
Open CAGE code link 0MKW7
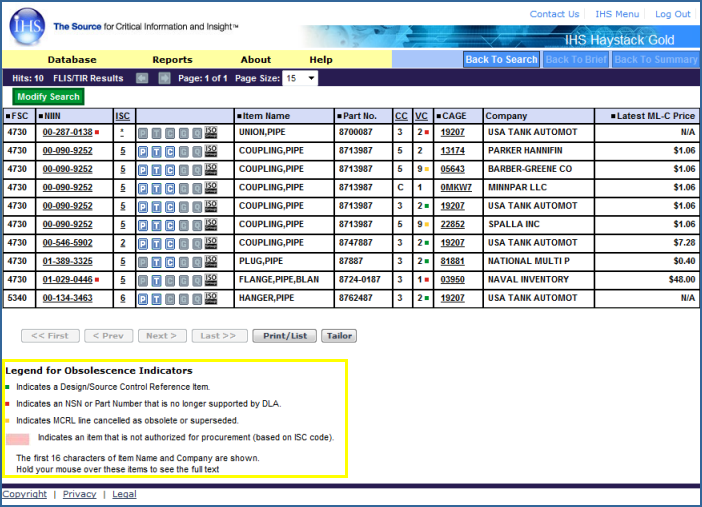(x=456, y=187)
